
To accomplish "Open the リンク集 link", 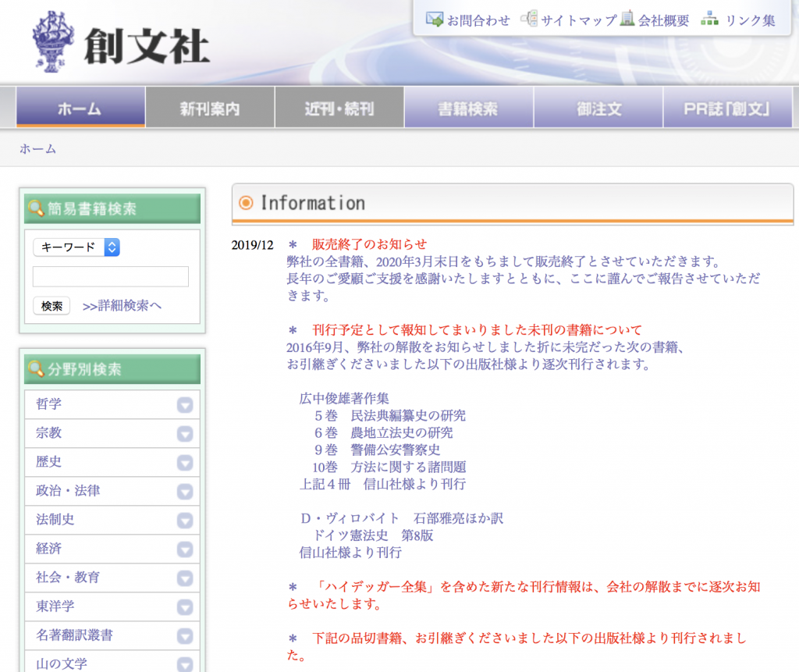I will point(750,20).
